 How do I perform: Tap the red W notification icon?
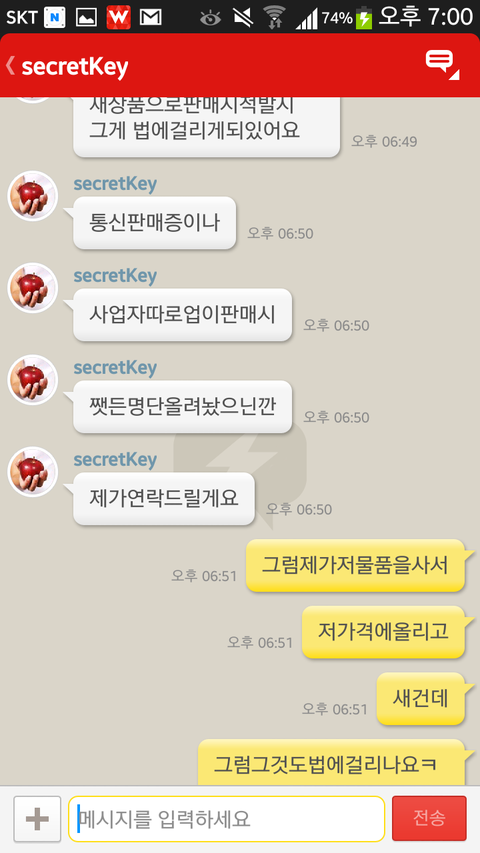coord(119,17)
